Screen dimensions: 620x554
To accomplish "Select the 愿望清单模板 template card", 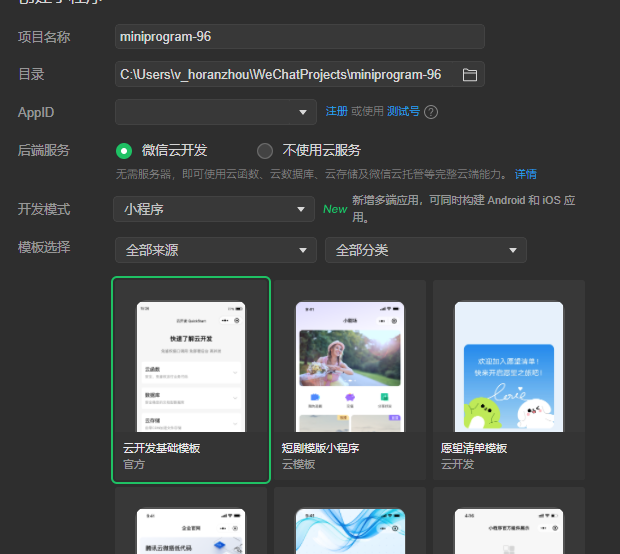I will [x=509, y=380].
